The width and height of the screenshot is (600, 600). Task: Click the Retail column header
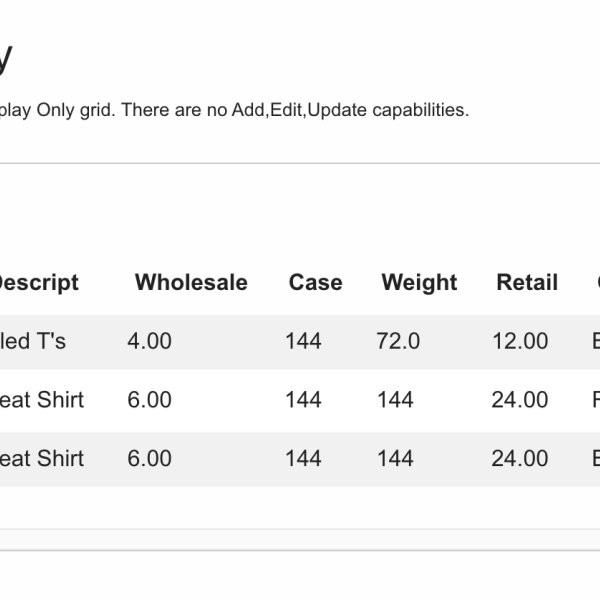[527, 283]
